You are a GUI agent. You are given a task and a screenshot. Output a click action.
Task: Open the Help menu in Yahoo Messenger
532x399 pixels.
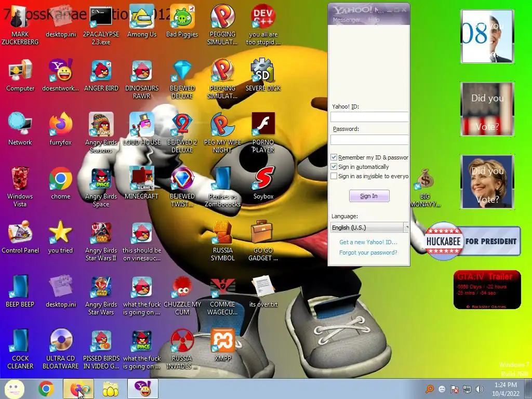(374, 20)
